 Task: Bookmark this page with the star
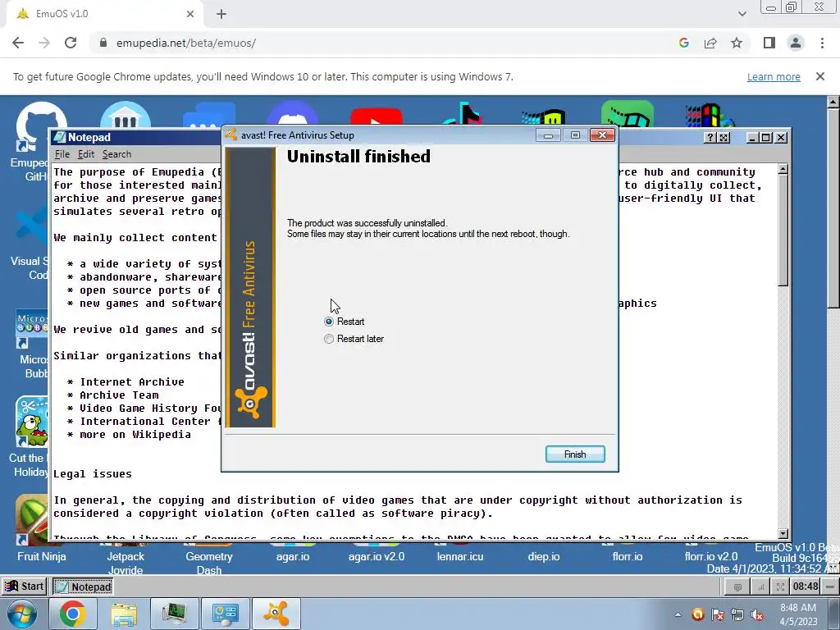click(x=737, y=43)
